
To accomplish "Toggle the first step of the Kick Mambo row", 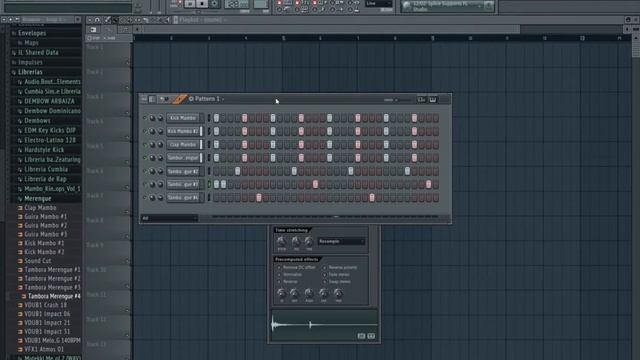I will point(216,118).
